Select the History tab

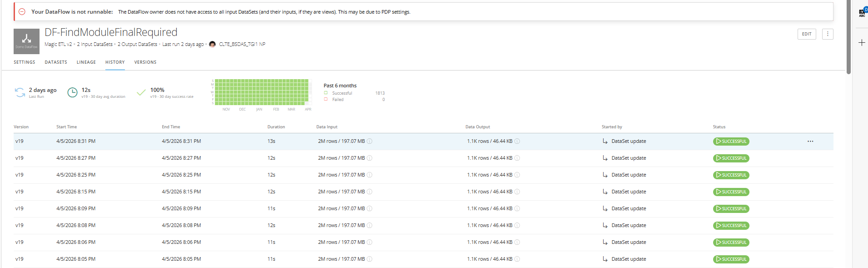point(115,62)
